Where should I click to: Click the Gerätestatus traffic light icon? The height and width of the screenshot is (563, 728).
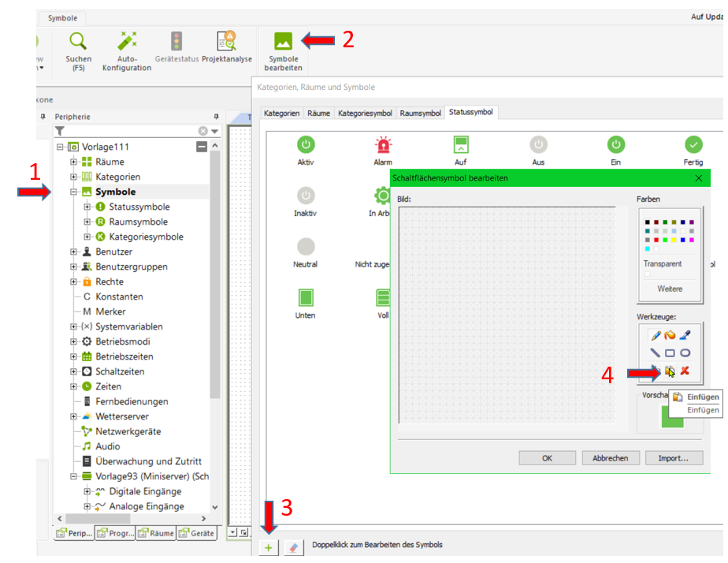click(176, 41)
